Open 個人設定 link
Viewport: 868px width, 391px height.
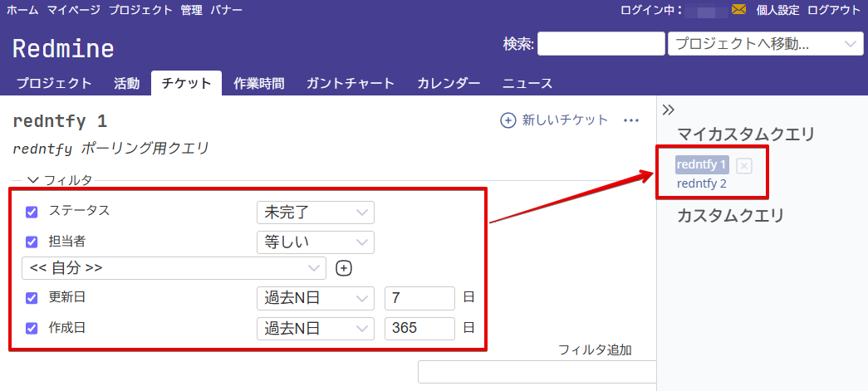pos(777,10)
